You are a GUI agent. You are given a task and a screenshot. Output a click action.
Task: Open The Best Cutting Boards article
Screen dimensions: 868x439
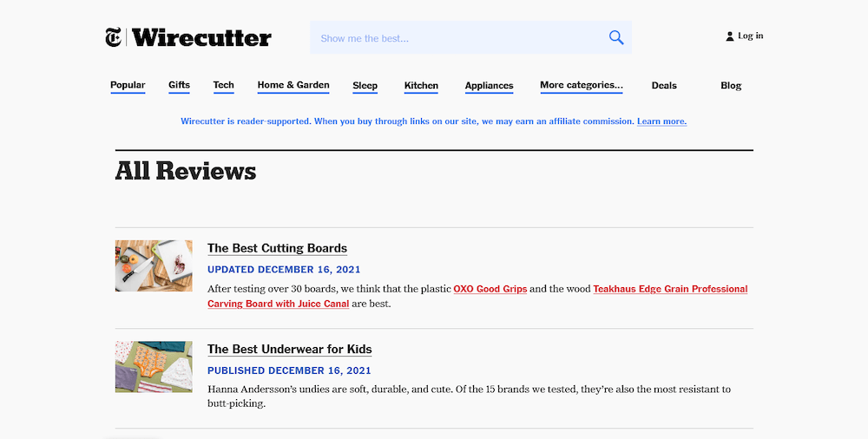(x=278, y=248)
